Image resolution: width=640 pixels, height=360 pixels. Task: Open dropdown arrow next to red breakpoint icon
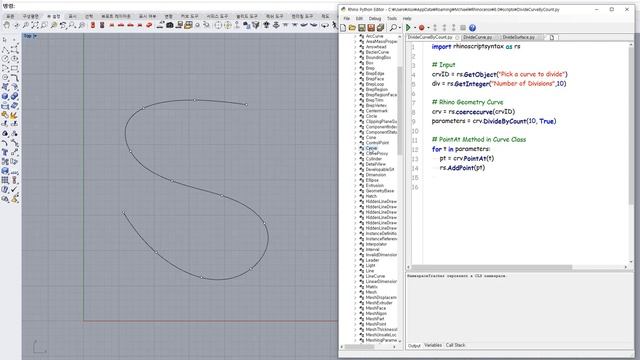pos(428,28)
